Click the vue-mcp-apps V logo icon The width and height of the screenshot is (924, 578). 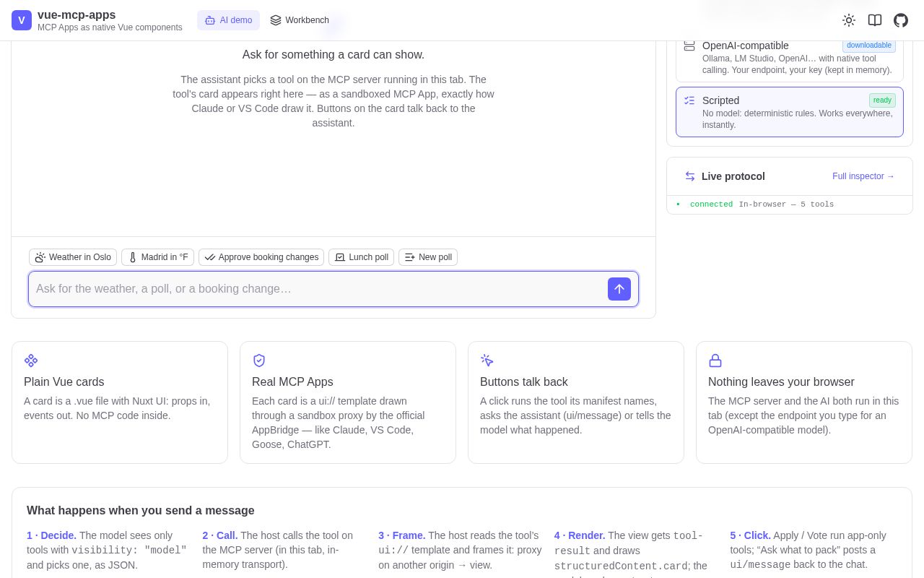pos(22,20)
